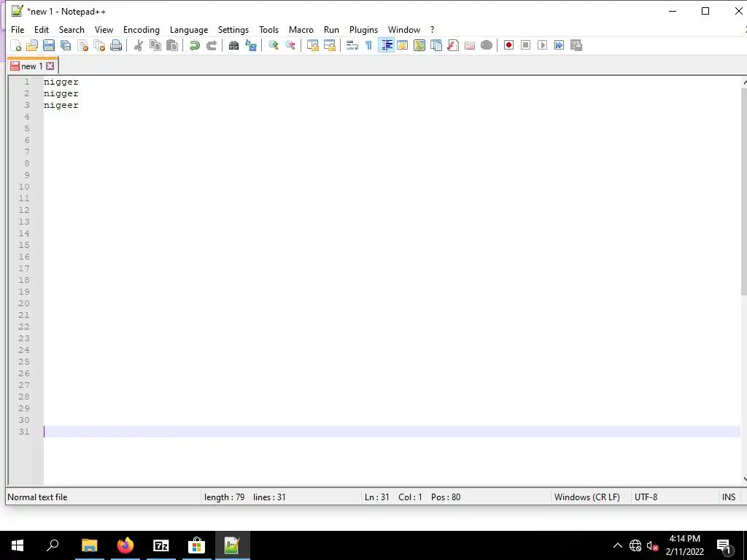Undo the last edit with the Undo arrow
The image size is (747, 560).
click(194, 45)
